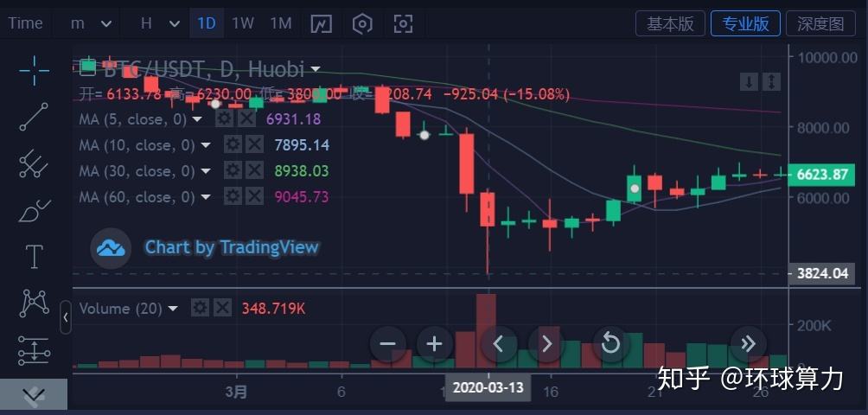The image size is (868, 415).
Task: Switch to 1W timeframe
Action: (242, 23)
